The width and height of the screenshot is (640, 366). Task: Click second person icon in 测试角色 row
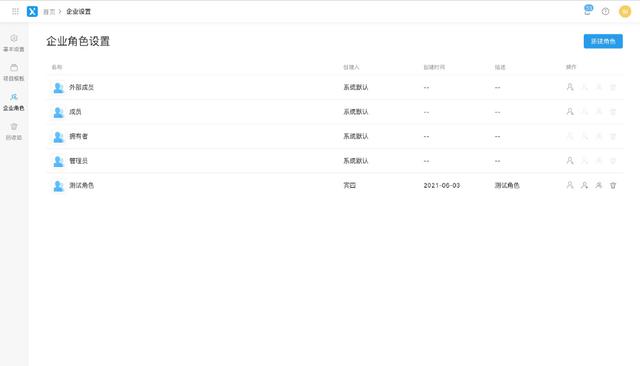pyautogui.click(x=584, y=185)
